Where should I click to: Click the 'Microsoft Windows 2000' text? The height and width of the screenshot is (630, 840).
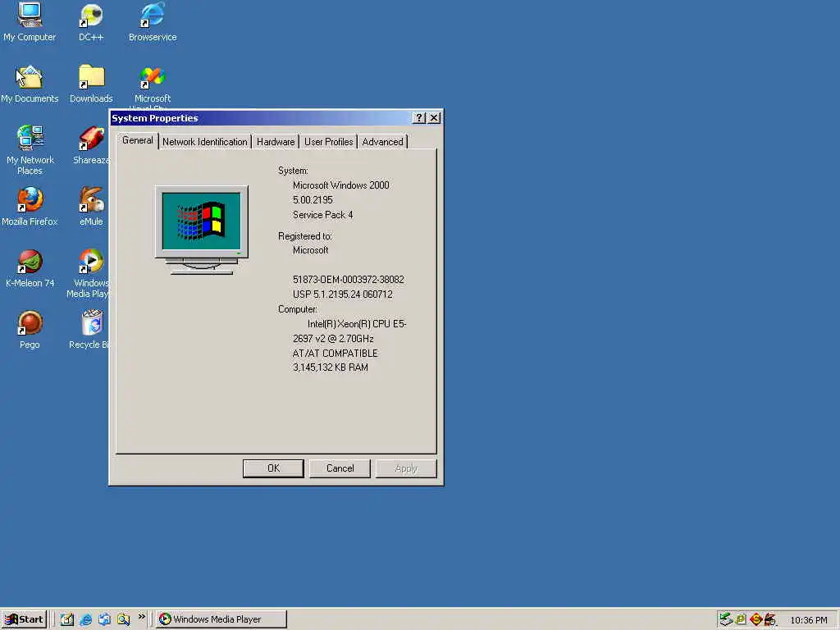(x=340, y=185)
